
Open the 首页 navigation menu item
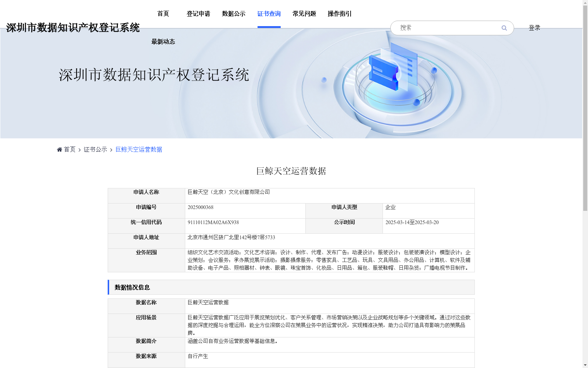163,14
